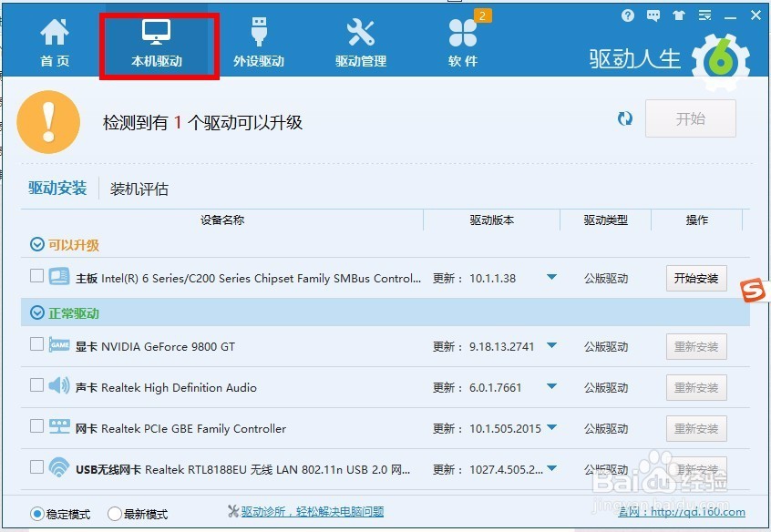Click the 驱动人生 gear logo
This screenshot has height=532, width=771.
720,59
